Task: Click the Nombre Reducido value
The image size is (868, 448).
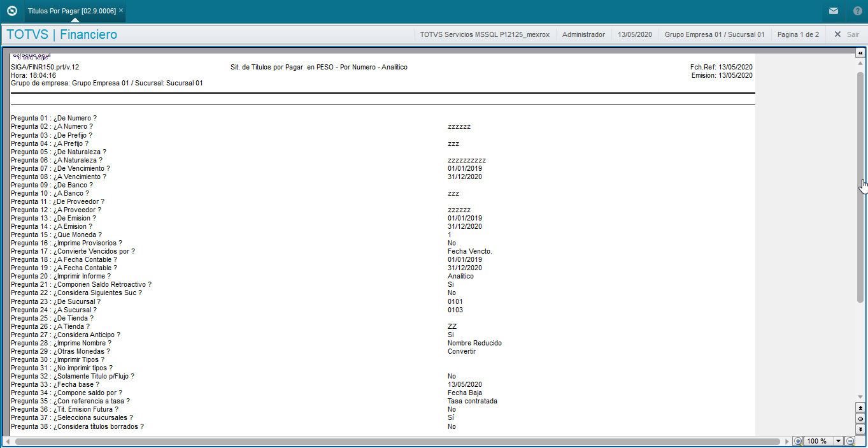Action: [x=474, y=343]
